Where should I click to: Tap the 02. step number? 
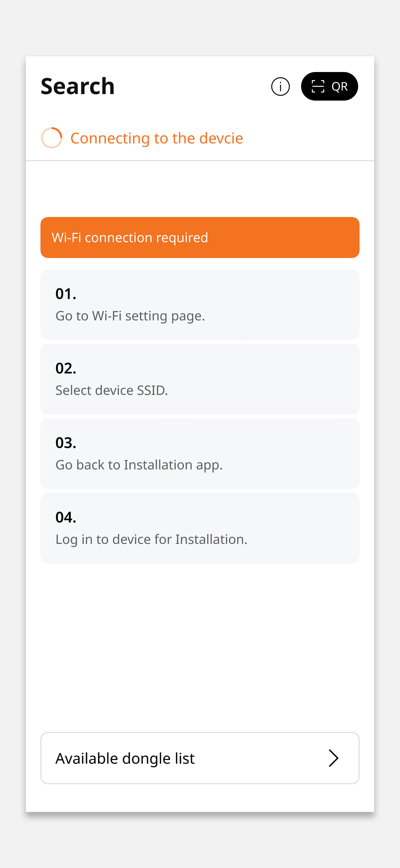tap(66, 368)
